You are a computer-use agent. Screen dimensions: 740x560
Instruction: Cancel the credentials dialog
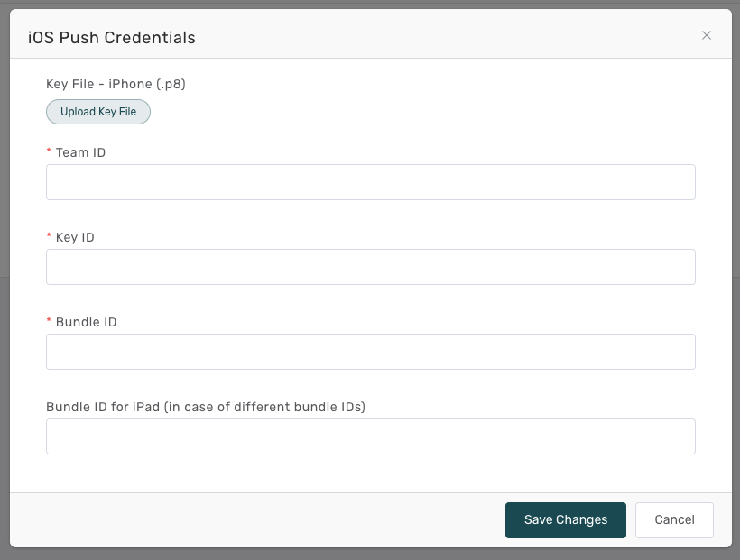[674, 519]
